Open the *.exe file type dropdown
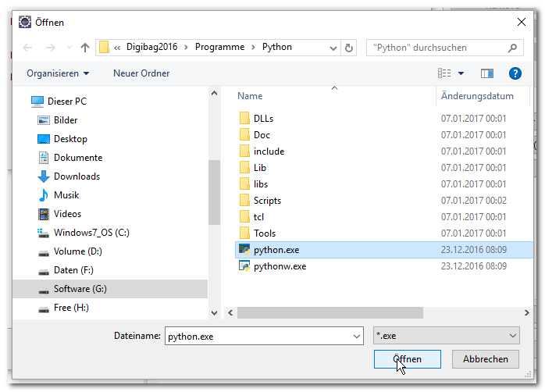Image resolution: width=545 pixels, height=392 pixels. [447, 336]
